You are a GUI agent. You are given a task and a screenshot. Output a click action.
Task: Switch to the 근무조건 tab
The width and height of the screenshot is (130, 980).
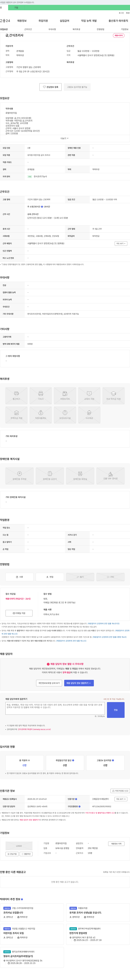click(x=28, y=29)
